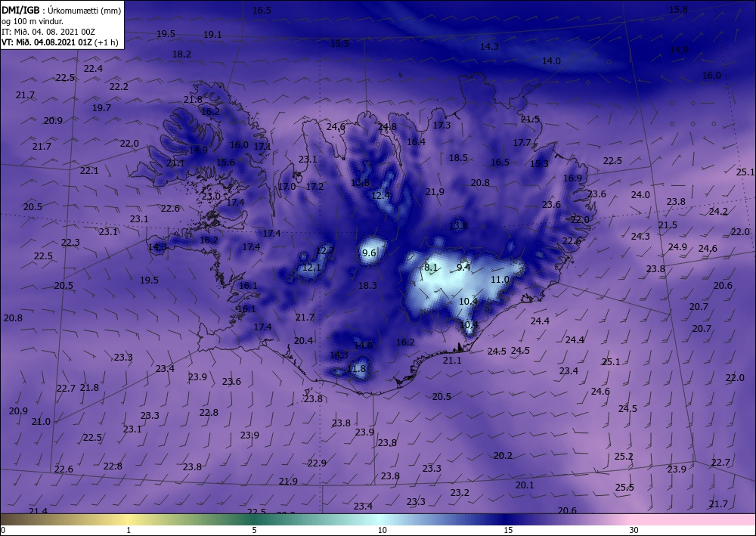Click the 15.3 value on the map

click(539, 163)
